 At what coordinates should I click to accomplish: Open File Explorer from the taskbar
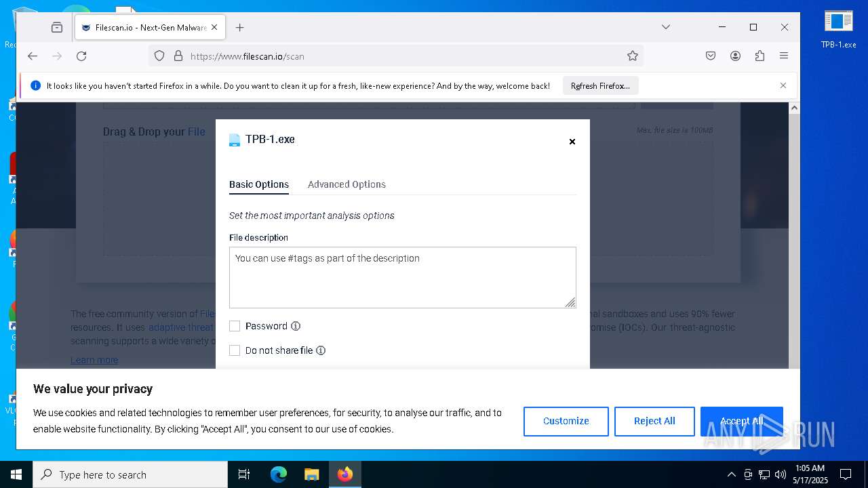[x=311, y=474]
